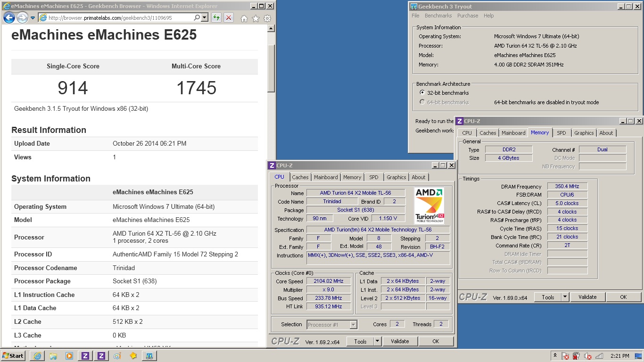Image resolution: width=644 pixels, height=362 pixels.
Task: Open Tools dropdown arrow in CPU-Z 1.69.2 window
Action: pyautogui.click(x=378, y=341)
